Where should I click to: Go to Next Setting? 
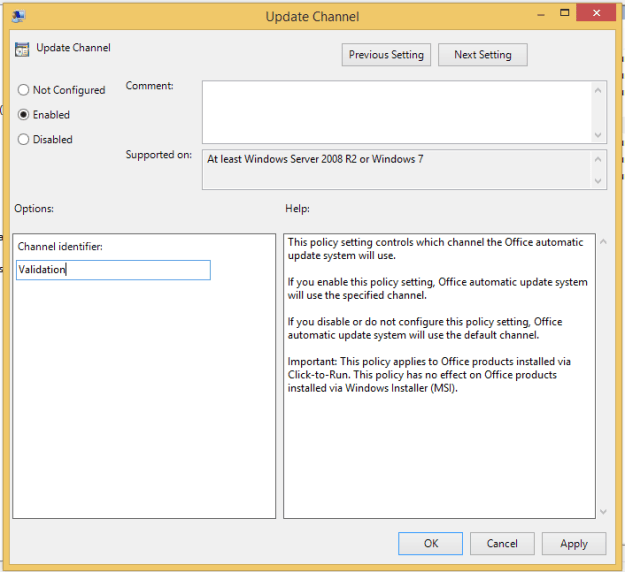pyautogui.click(x=483, y=55)
